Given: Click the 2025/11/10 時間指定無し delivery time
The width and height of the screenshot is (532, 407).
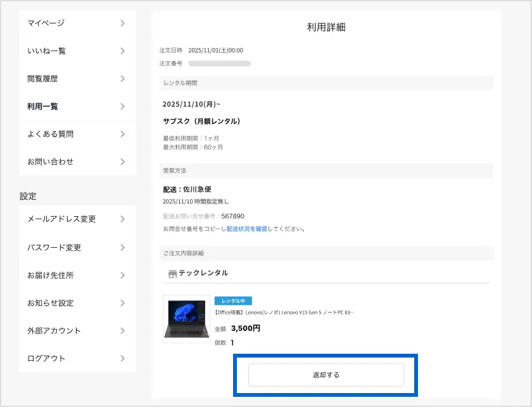Looking at the screenshot, I should pyautogui.click(x=196, y=202).
